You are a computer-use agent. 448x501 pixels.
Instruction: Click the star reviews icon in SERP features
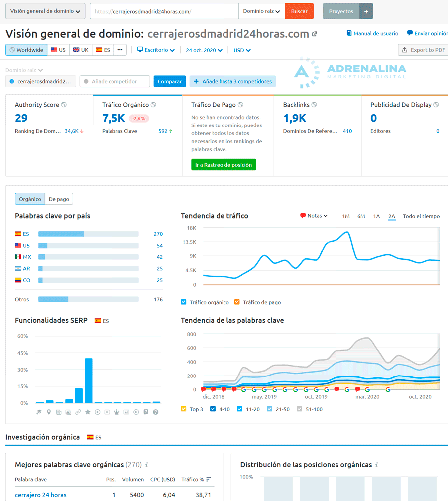tap(88, 412)
